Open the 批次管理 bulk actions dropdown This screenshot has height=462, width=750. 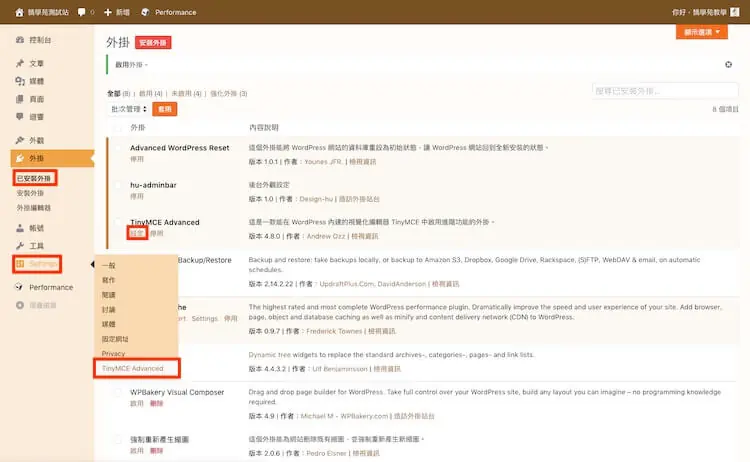(128, 109)
